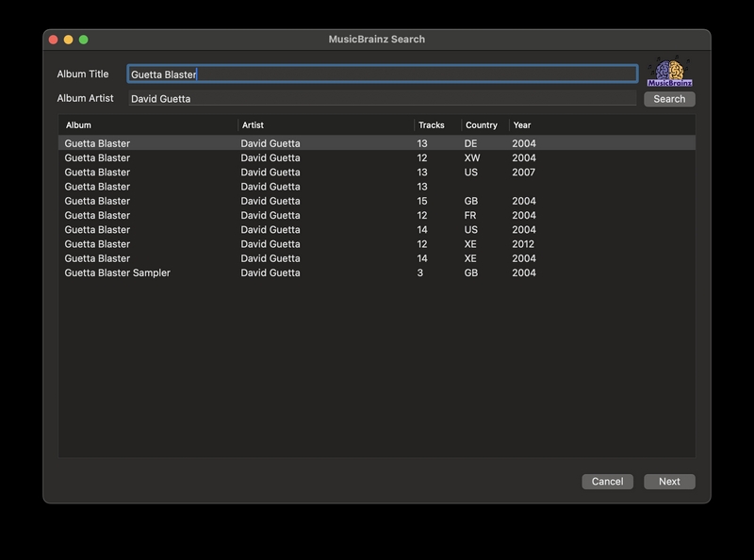Viewport: 754px width, 560px height.
Task: Zoom the MusicBrainz Search window
Action: 84,40
